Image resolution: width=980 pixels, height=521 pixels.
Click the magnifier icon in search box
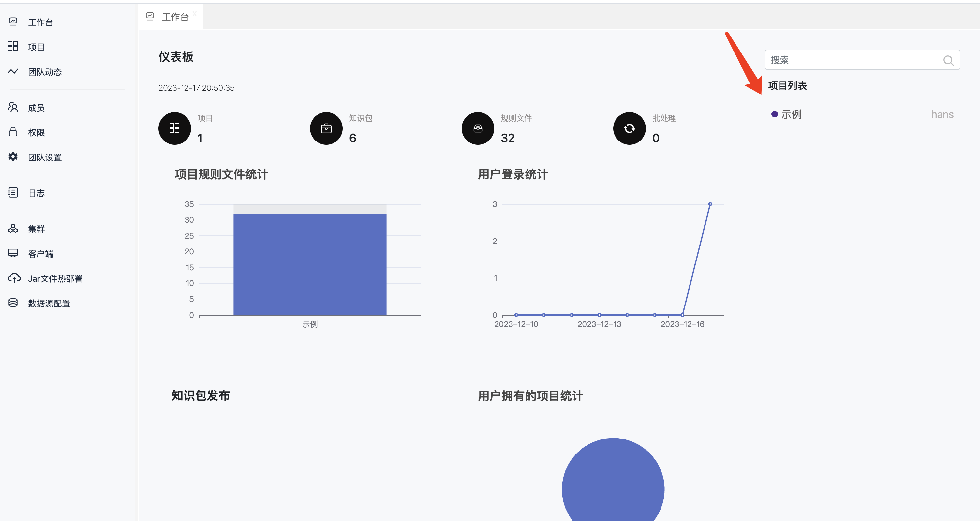948,61
